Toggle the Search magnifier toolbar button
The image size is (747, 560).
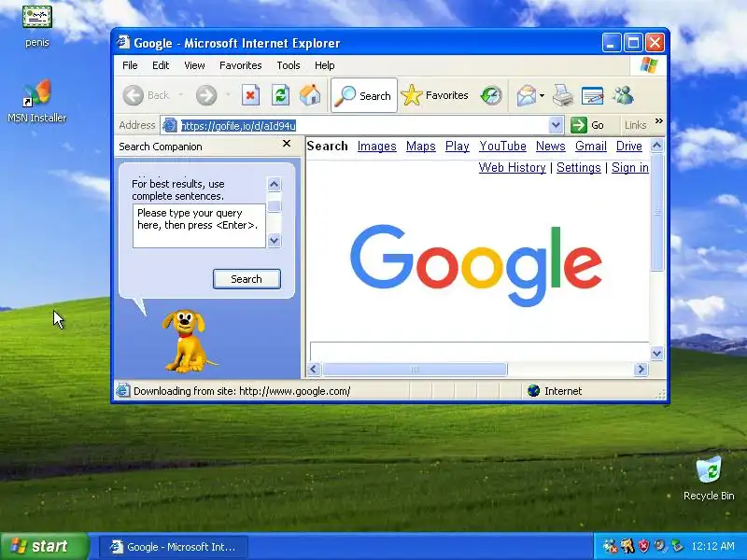pos(364,96)
